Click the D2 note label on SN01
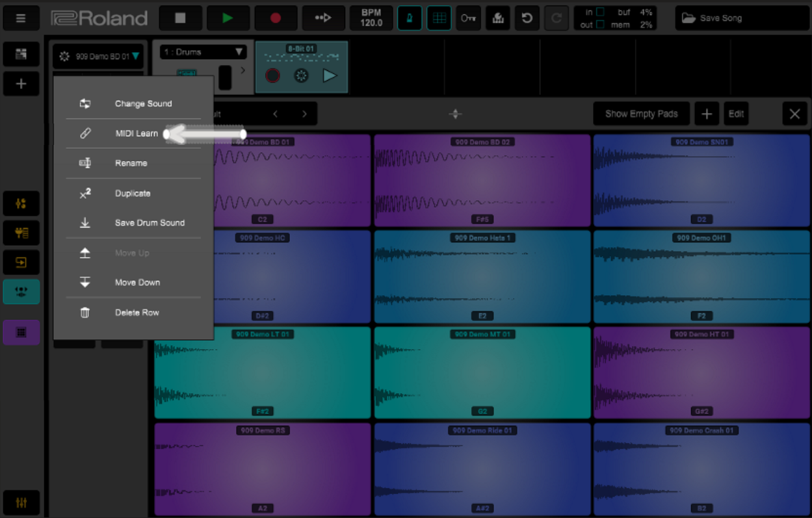812x518 pixels. [701, 220]
